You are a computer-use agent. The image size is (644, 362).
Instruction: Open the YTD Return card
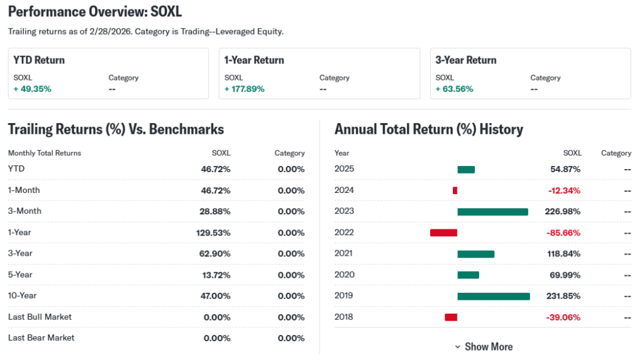[108, 74]
